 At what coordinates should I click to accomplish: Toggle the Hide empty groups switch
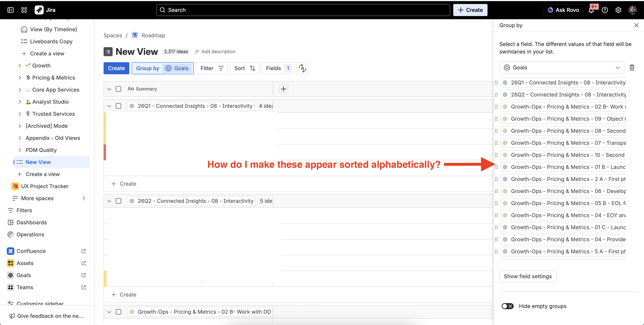click(x=507, y=306)
